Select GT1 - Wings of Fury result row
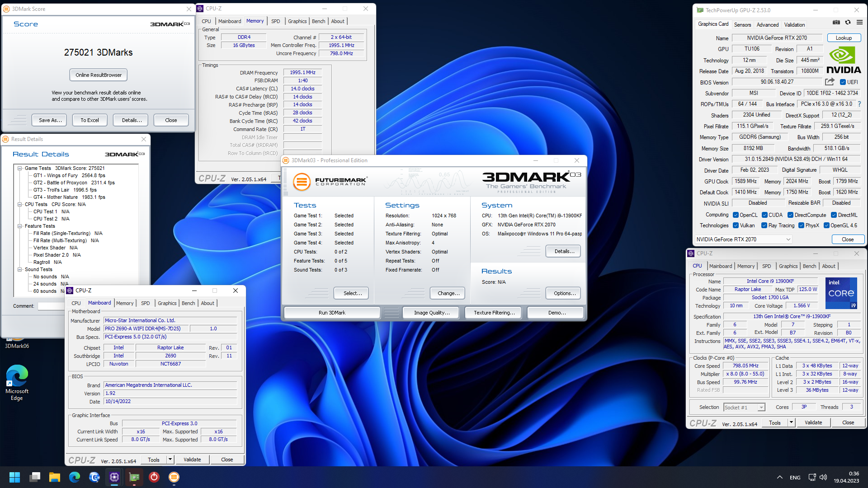This screenshot has height=488, width=868. [x=69, y=175]
